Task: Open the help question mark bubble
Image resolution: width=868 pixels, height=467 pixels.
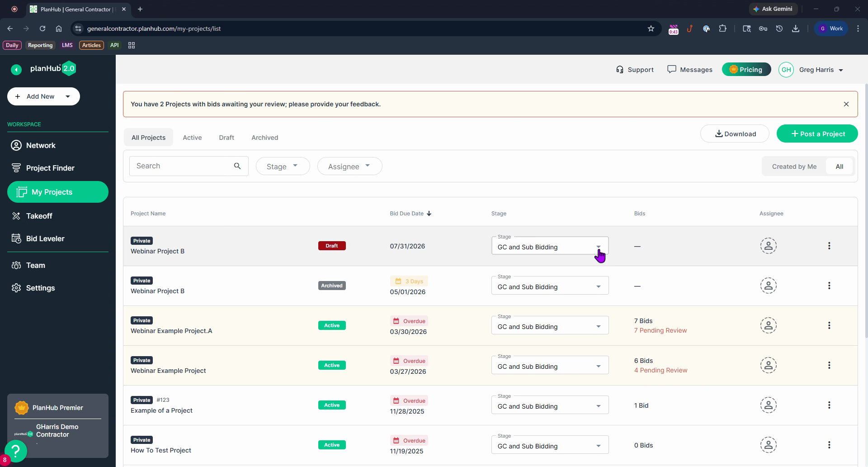Action: click(x=16, y=450)
